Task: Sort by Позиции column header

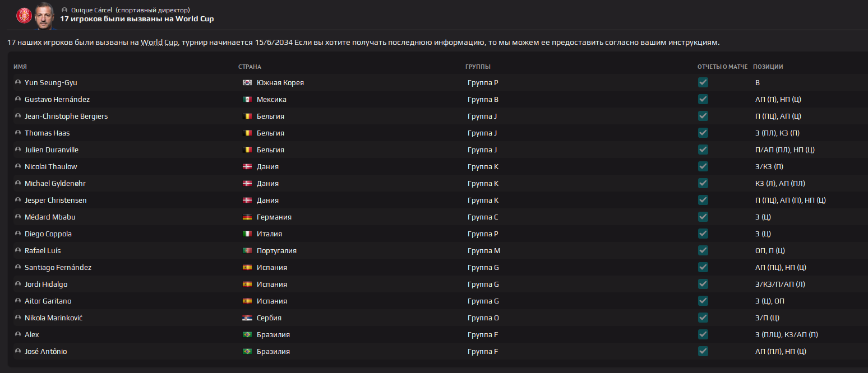Action: (x=768, y=67)
